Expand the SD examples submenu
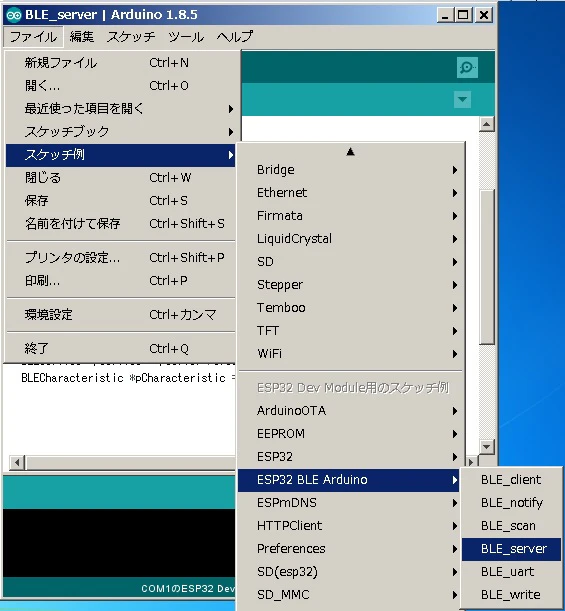 point(350,262)
